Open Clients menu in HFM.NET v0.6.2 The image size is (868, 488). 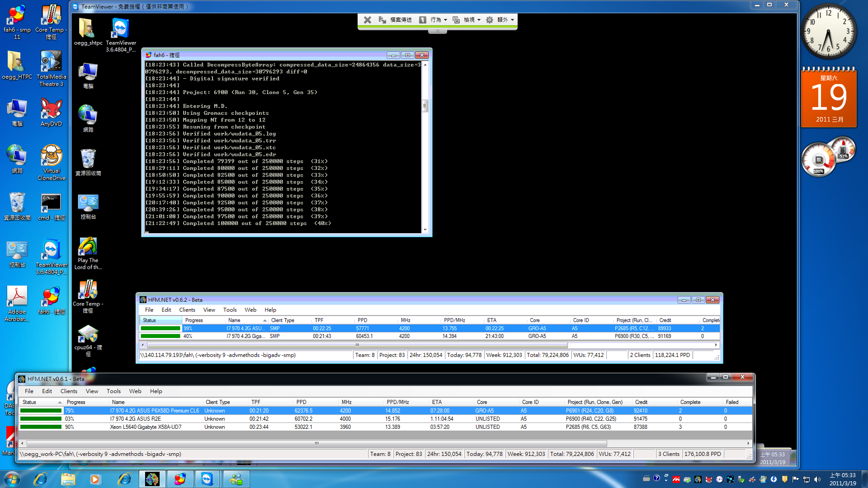(x=187, y=310)
